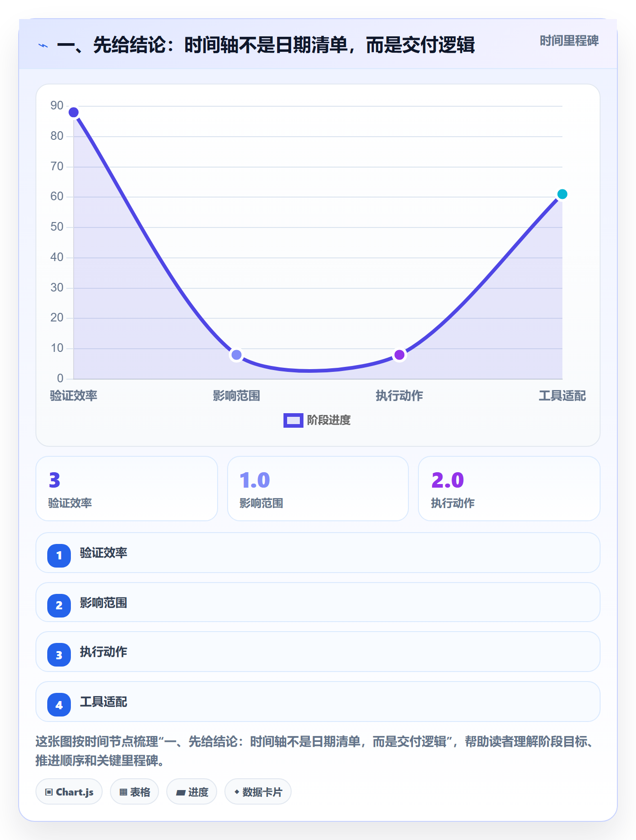This screenshot has width=636, height=840.
Task: Click the 影响范围 data point on chart
Action: [236, 355]
